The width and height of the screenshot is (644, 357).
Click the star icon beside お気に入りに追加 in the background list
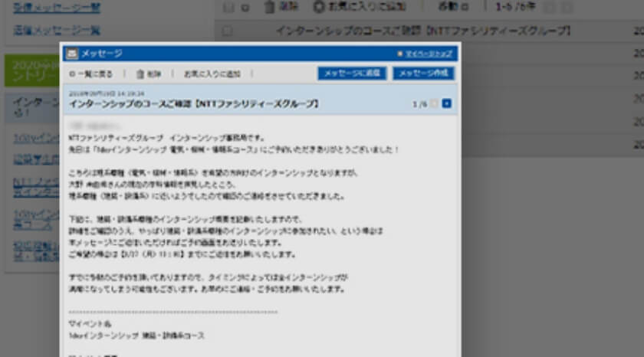click(319, 7)
